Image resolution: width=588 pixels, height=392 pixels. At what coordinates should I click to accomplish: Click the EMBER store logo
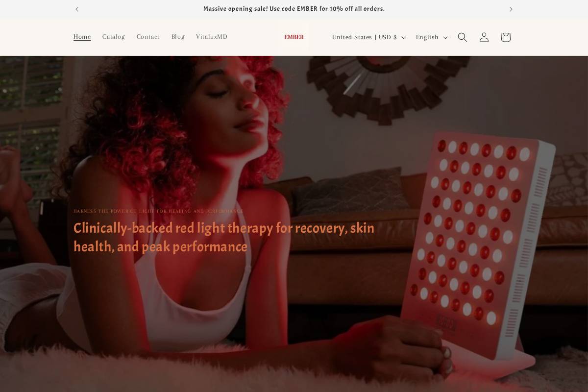[x=294, y=37]
